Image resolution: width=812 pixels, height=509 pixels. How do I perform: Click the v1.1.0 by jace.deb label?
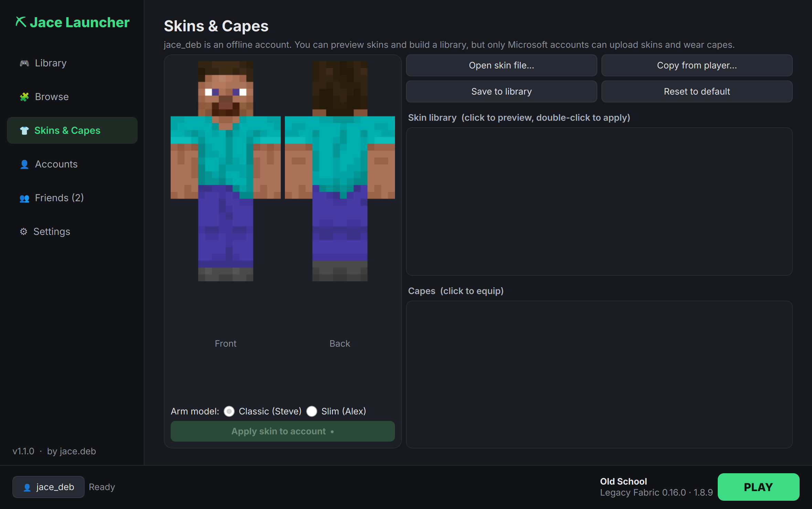tap(54, 451)
